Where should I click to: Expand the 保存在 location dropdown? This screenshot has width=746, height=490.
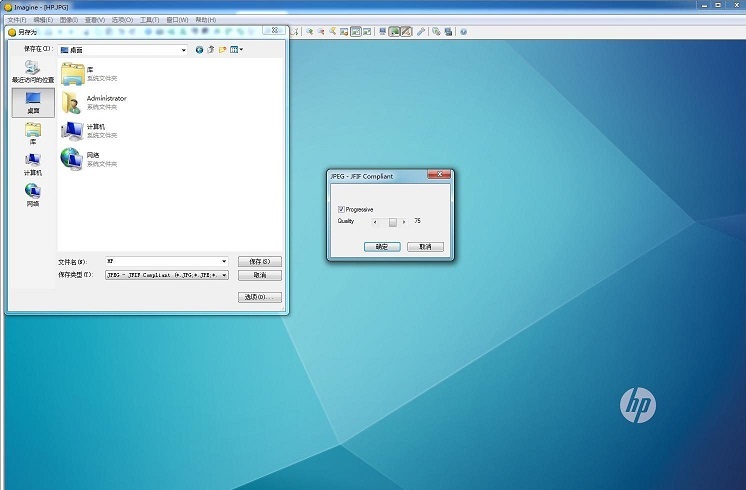pos(183,49)
